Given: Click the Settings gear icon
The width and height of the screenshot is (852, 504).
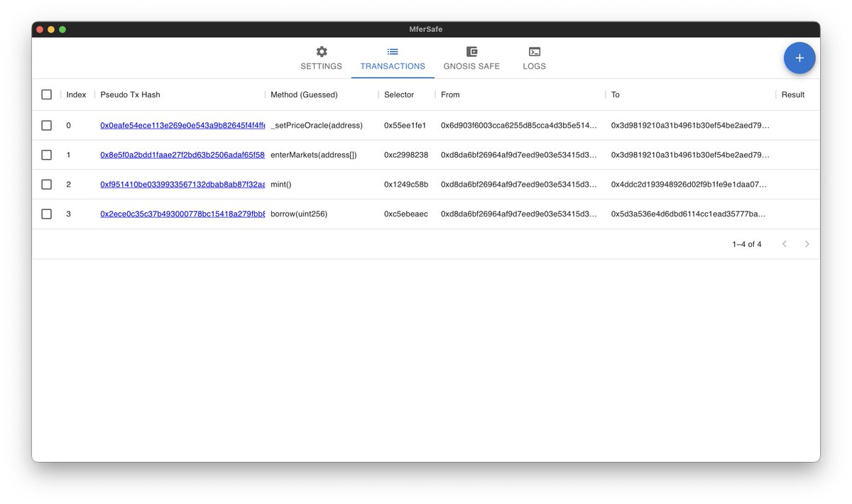Looking at the screenshot, I should 321,51.
